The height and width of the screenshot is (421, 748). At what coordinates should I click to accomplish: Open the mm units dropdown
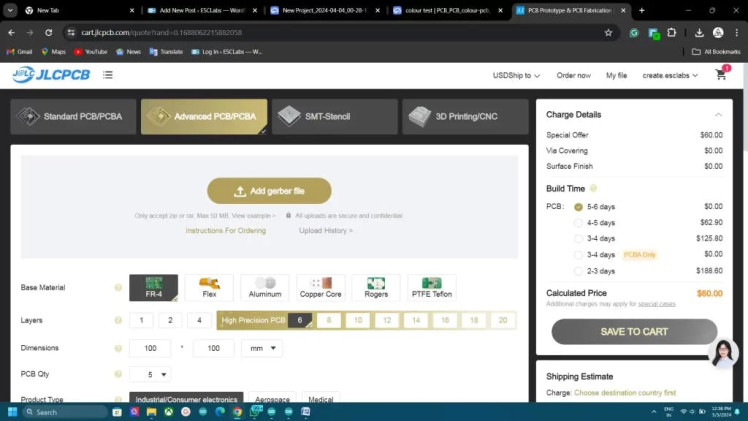pos(262,348)
